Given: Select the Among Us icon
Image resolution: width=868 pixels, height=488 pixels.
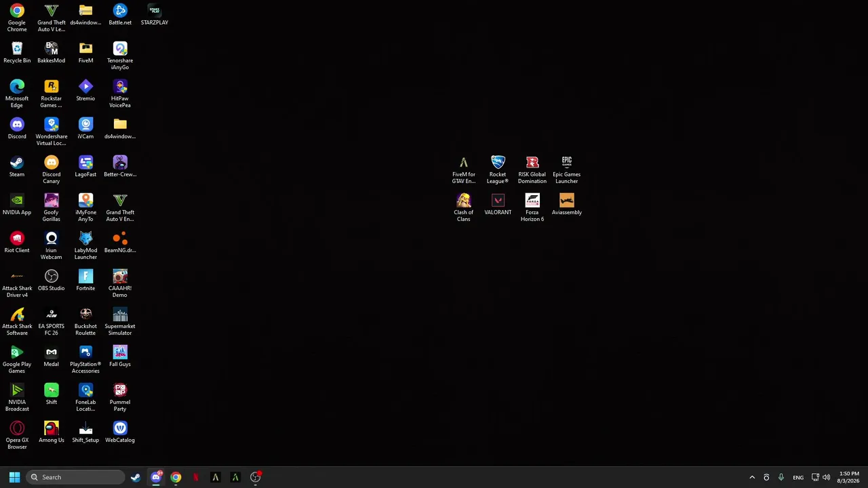Looking at the screenshot, I should tap(52, 432).
